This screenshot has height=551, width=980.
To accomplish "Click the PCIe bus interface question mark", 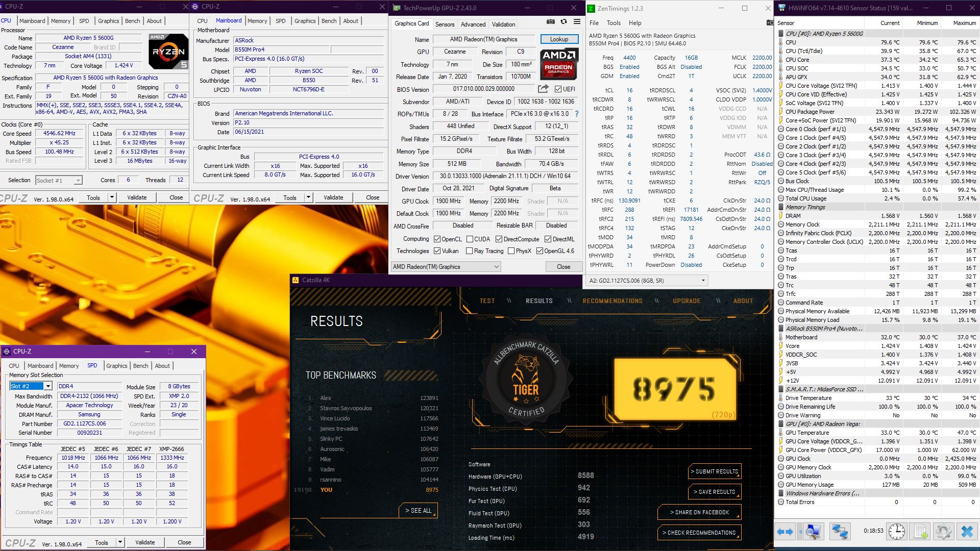I will (x=577, y=114).
